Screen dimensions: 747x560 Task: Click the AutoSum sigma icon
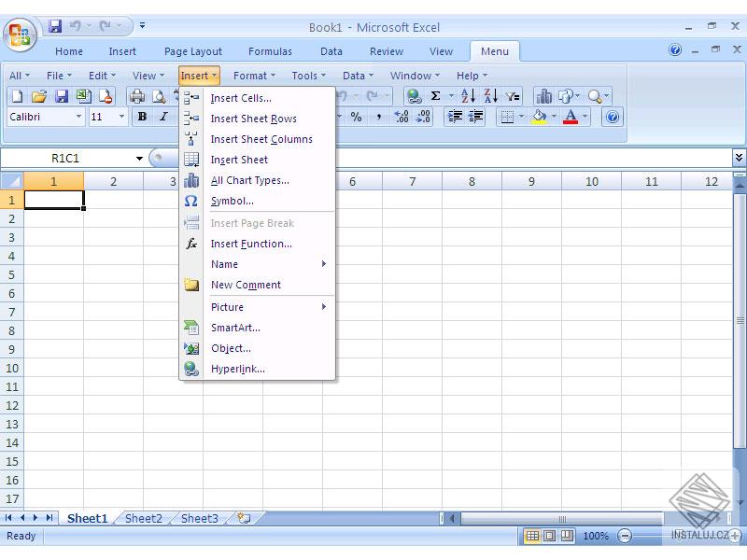tap(435, 96)
